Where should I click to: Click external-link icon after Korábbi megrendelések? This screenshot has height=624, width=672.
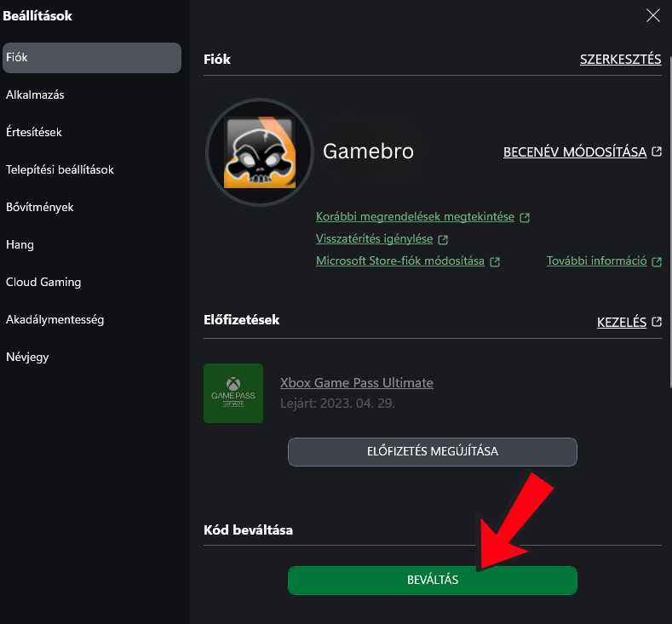525,218
